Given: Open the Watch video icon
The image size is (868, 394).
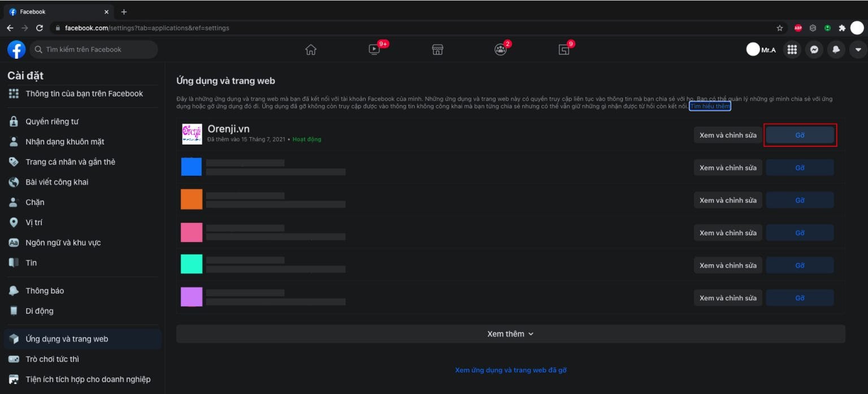Looking at the screenshot, I should click(374, 50).
